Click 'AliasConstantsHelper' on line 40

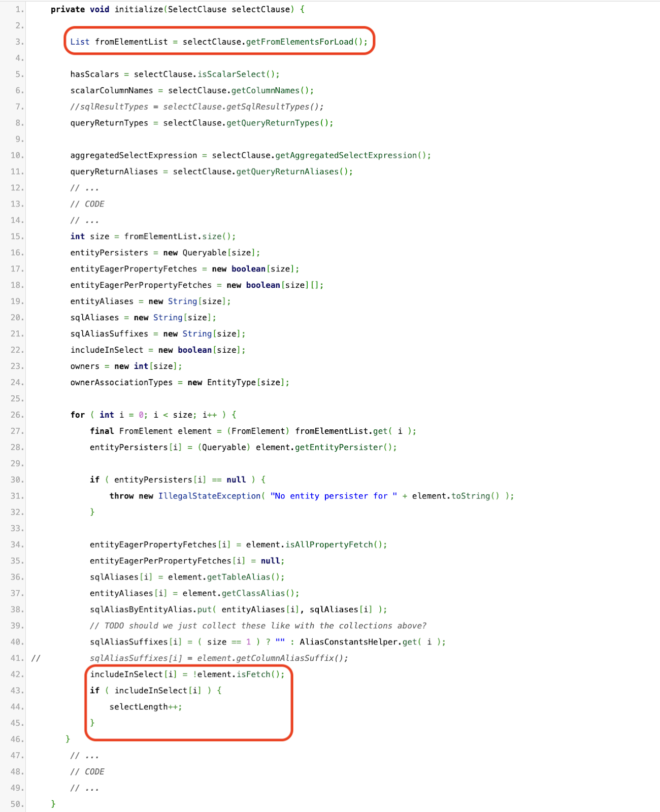(348, 642)
